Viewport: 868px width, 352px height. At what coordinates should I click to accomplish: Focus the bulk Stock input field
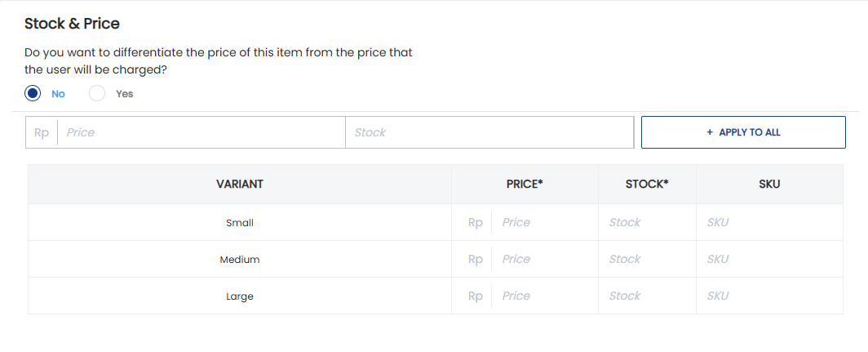point(489,132)
